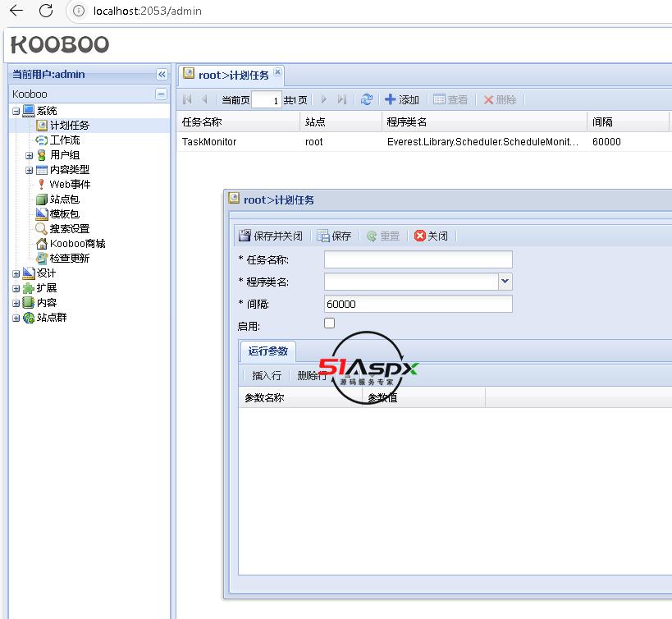
Task: Click the 设计 ruler icon
Action: tap(29, 273)
